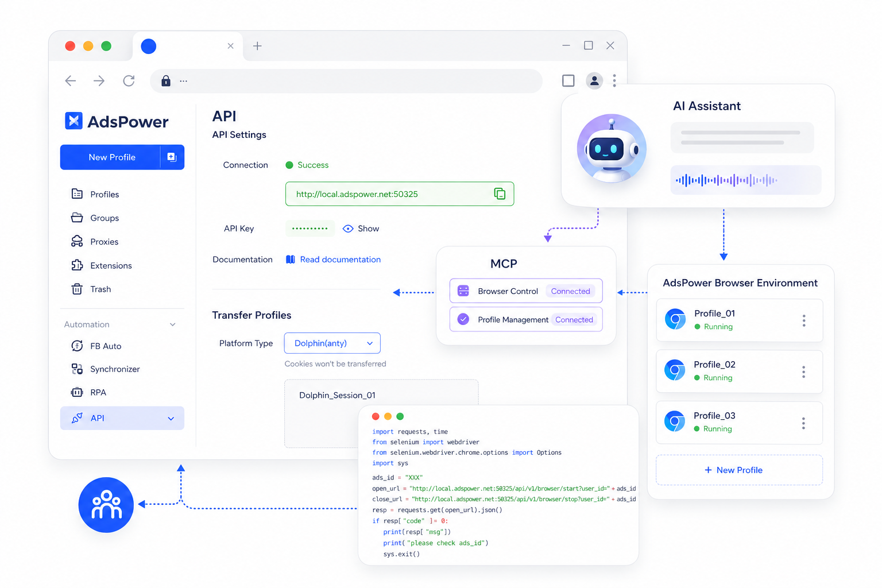Open Profile_02 options menu

click(x=803, y=372)
